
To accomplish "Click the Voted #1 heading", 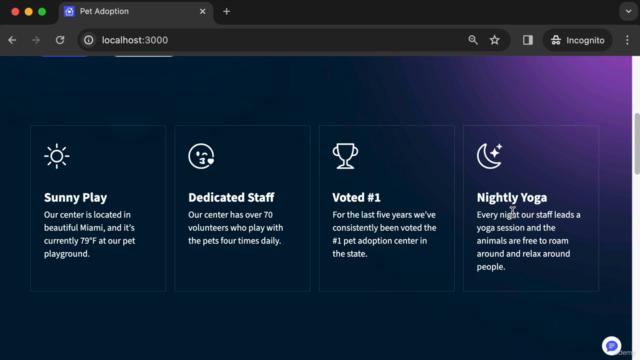I will click(x=356, y=198).
